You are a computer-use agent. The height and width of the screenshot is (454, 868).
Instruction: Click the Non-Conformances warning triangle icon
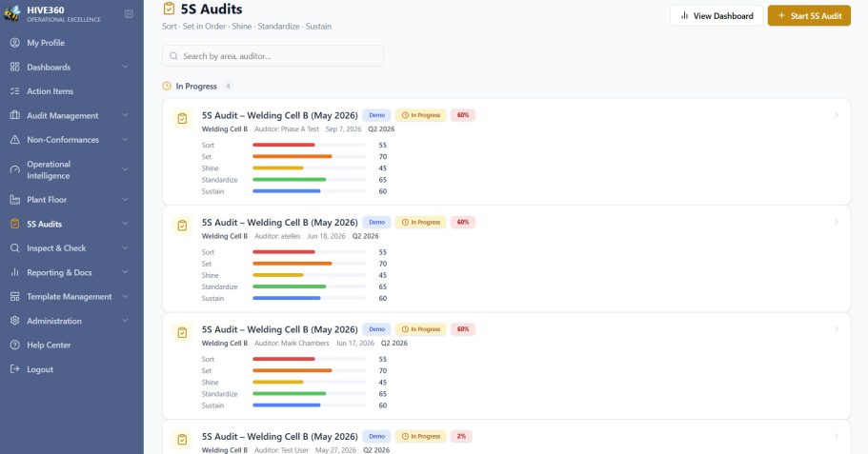[x=15, y=140]
